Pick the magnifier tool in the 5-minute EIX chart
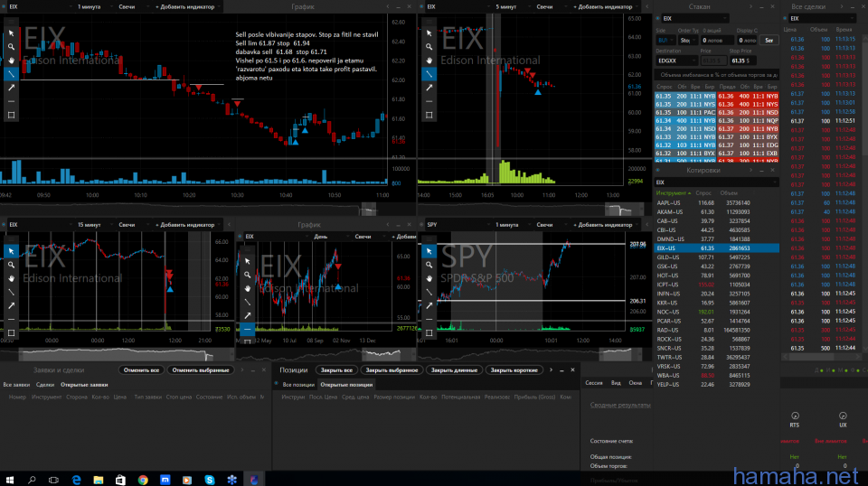The width and height of the screenshot is (868, 486). (429, 47)
